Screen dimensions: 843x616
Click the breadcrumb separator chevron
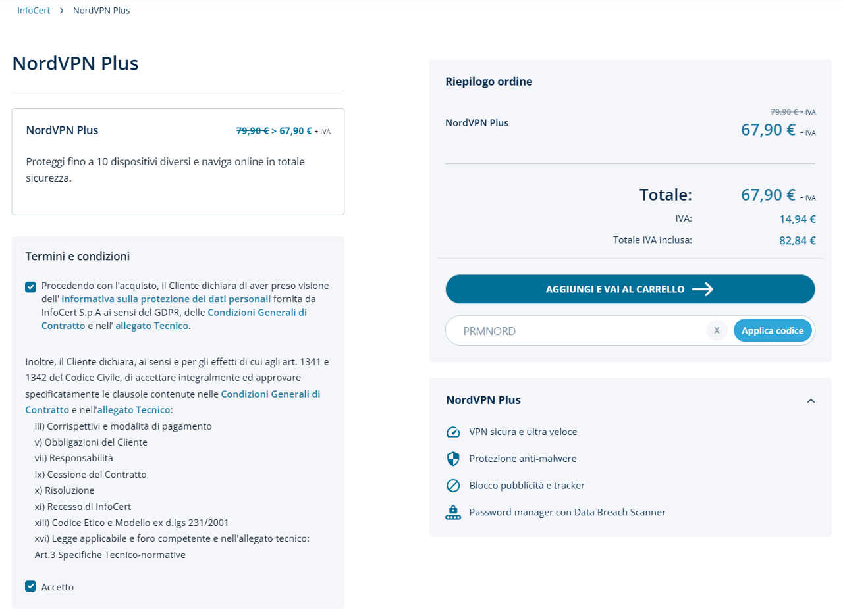point(61,11)
